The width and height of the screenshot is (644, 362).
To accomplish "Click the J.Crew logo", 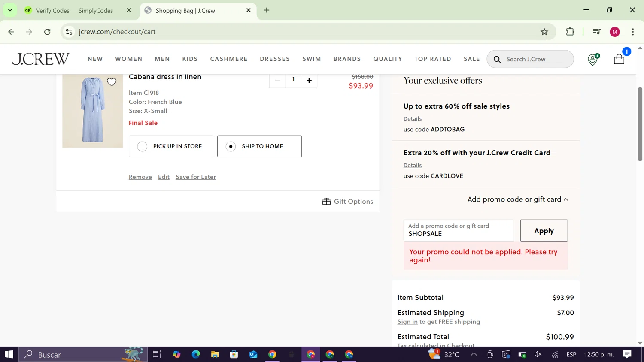I will pos(40,59).
